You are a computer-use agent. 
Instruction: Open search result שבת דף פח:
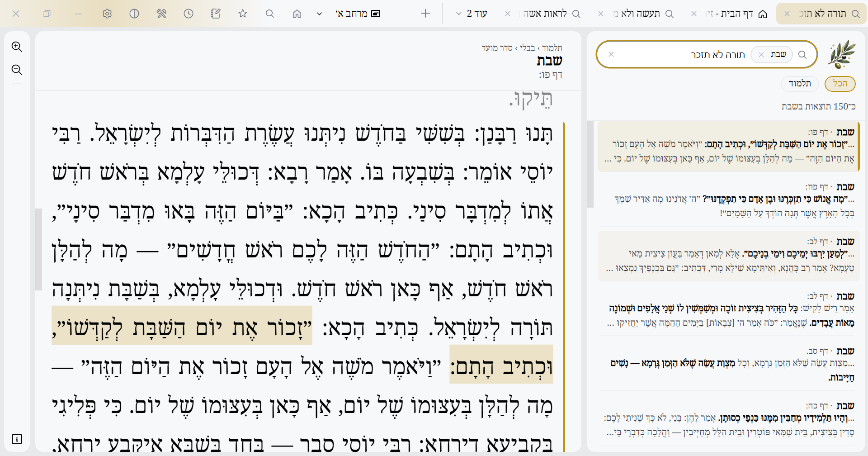tap(728, 201)
